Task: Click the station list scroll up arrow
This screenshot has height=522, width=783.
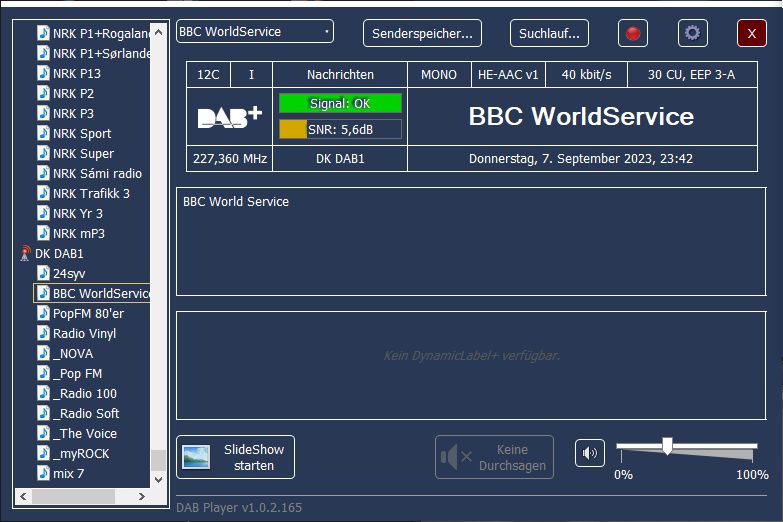Action: tap(158, 32)
